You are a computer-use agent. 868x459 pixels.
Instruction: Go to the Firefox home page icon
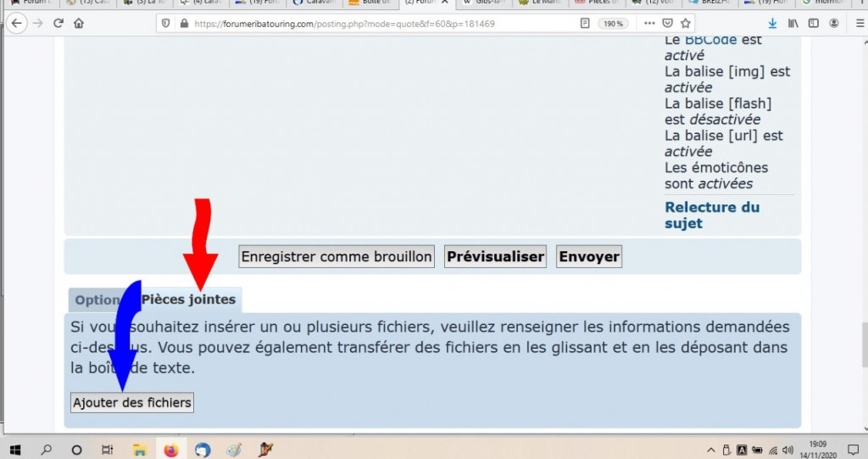pyautogui.click(x=79, y=24)
